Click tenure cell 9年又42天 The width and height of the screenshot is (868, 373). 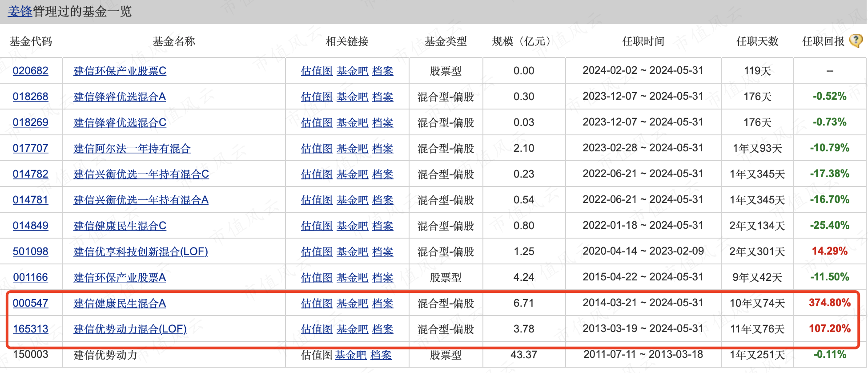[x=757, y=277]
